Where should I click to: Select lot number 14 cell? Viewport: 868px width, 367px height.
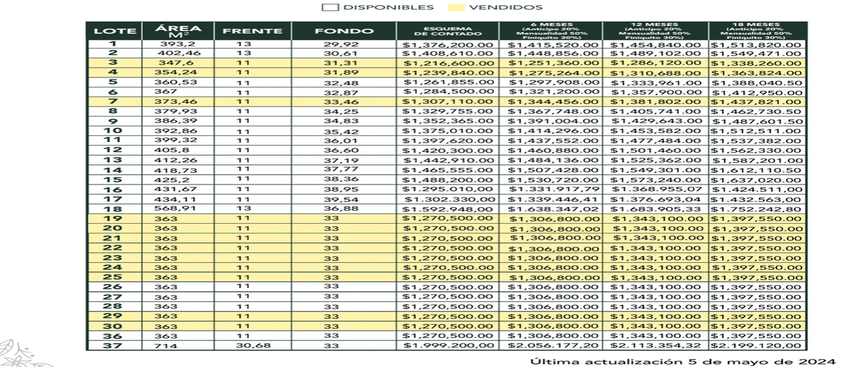click(x=112, y=169)
